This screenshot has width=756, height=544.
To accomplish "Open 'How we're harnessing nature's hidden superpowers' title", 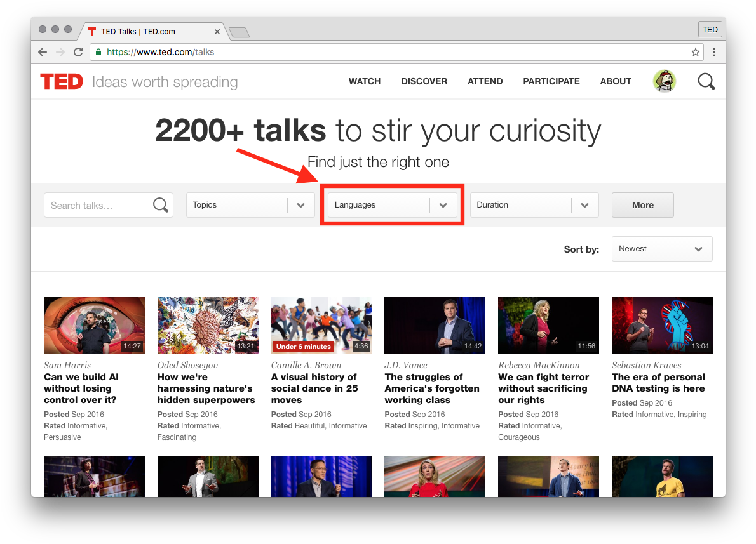I will tap(206, 388).
